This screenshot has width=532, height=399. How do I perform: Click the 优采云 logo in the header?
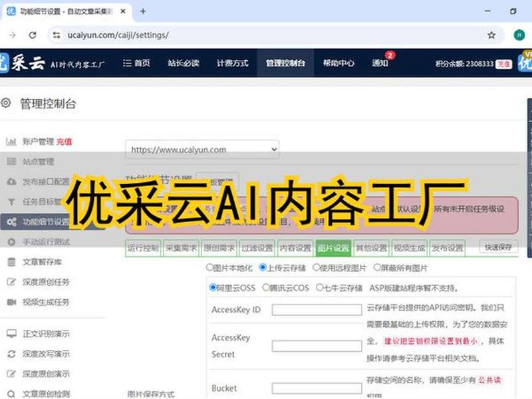(23, 63)
